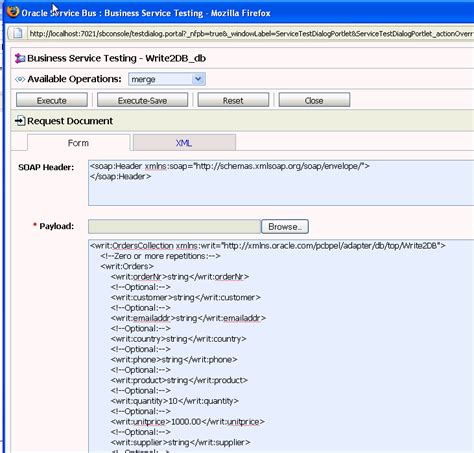Viewport: 474px width, 453px height.
Task: Click the writ:quantity value 10 line
Action: click(175, 401)
